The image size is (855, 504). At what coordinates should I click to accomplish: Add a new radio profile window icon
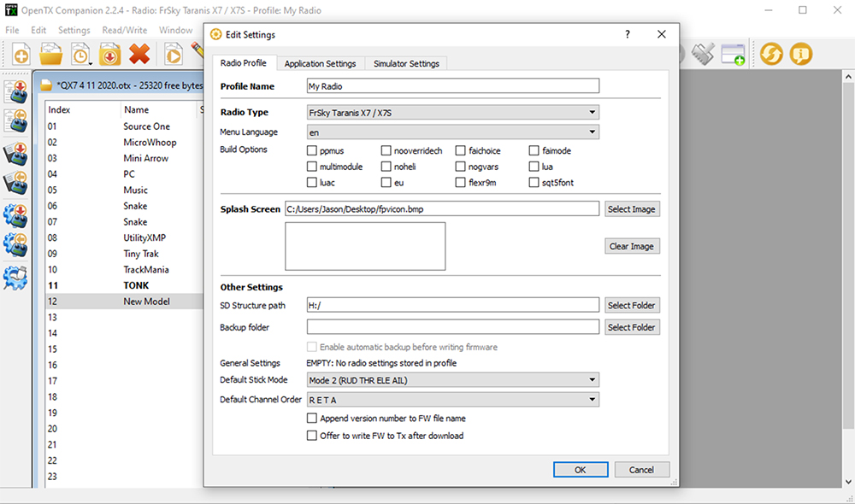coord(733,55)
